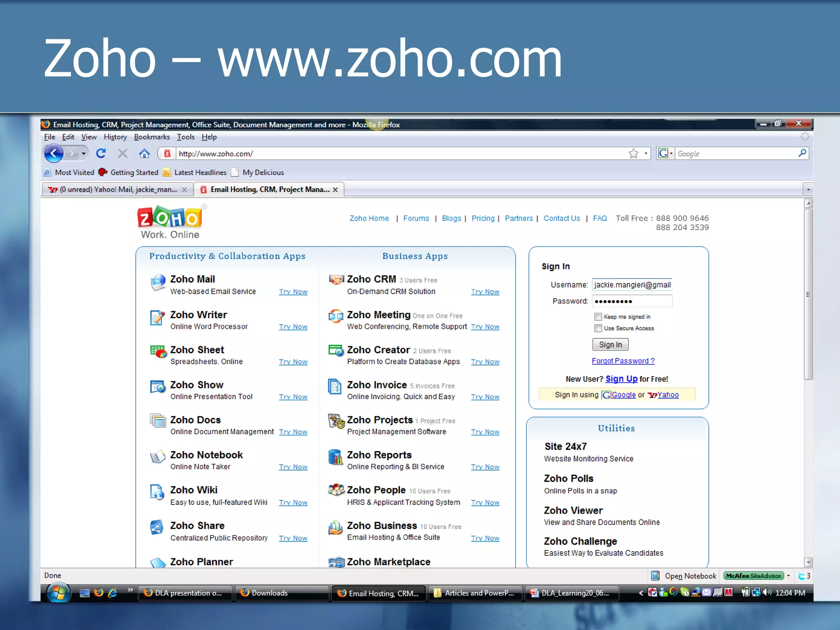Click the volume icon in system tray
Image resolution: width=840 pixels, height=630 pixels.
(x=767, y=592)
